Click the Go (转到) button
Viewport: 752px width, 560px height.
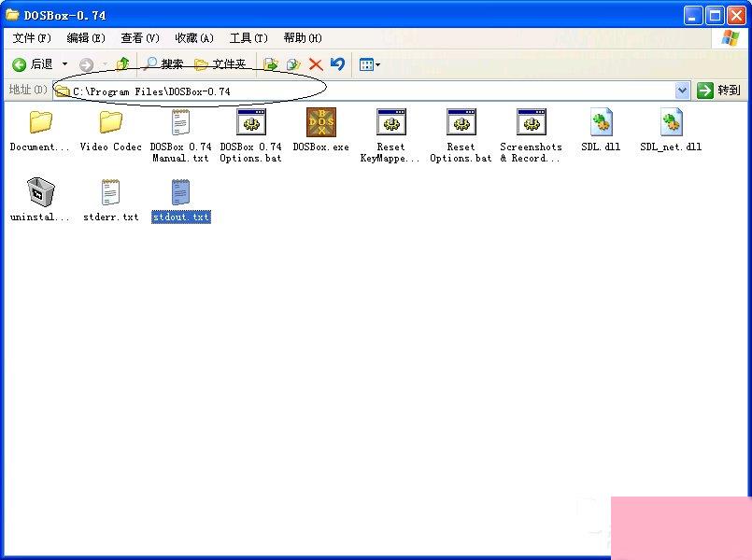(718, 90)
